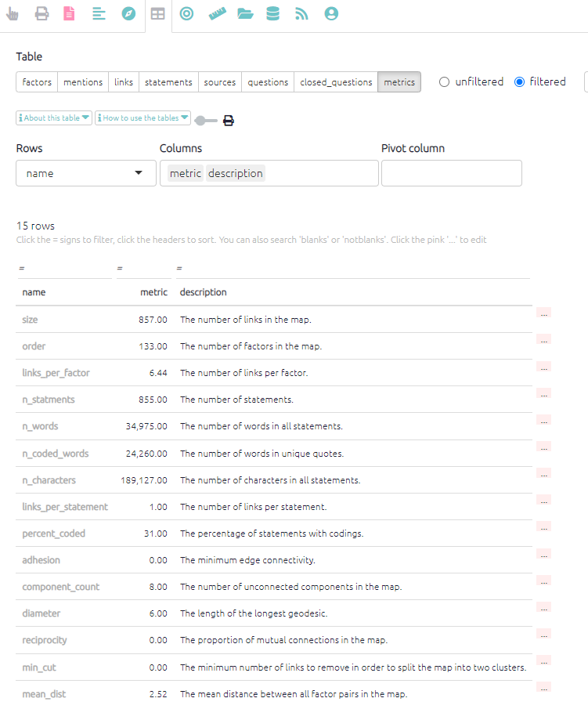Viewport: 588px width, 709px height.
Task: Open the folder icon in toolbar
Action: point(245,14)
